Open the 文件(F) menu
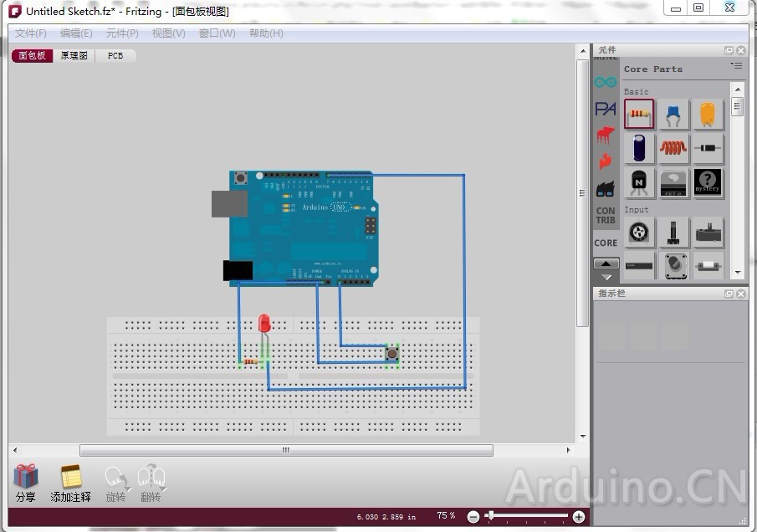Screen dimensions: 757x532 coord(31,33)
